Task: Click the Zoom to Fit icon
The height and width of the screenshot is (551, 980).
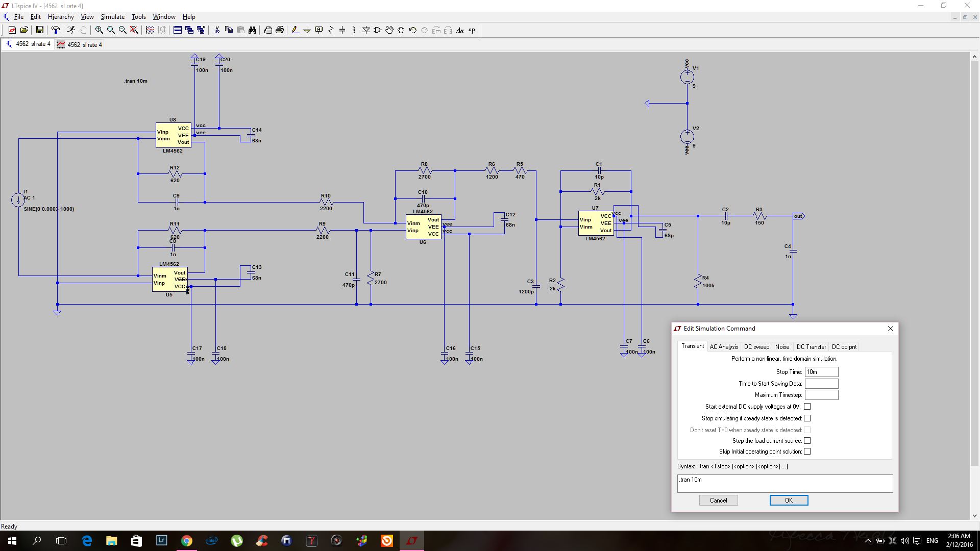Action: [x=134, y=30]
